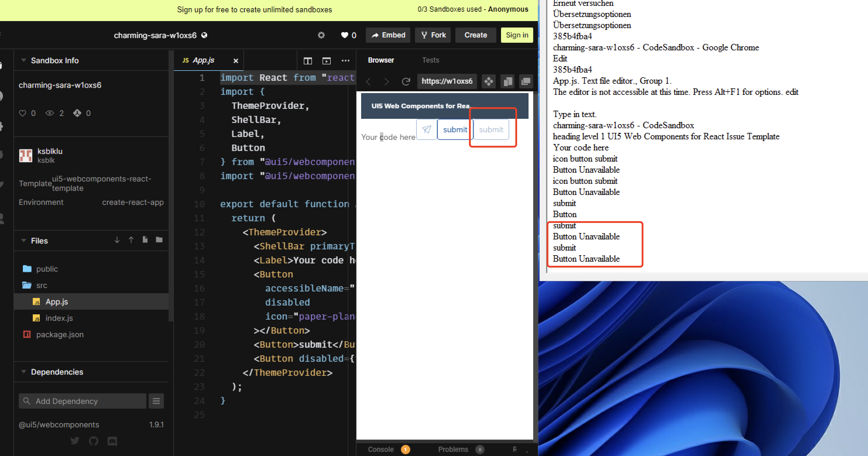Open the editor split view icon
Screen dimensions: 868x456
[308, 61]
